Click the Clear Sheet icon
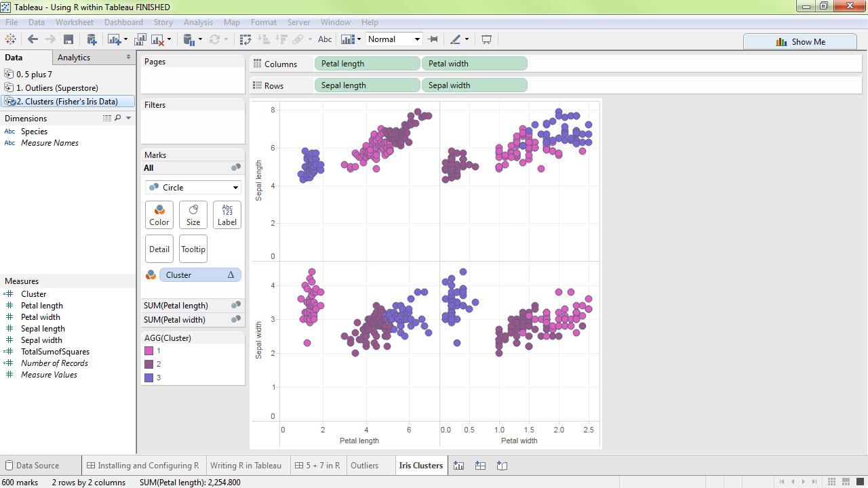This screenshot has height=488, width=868. [x=158, y=39]
